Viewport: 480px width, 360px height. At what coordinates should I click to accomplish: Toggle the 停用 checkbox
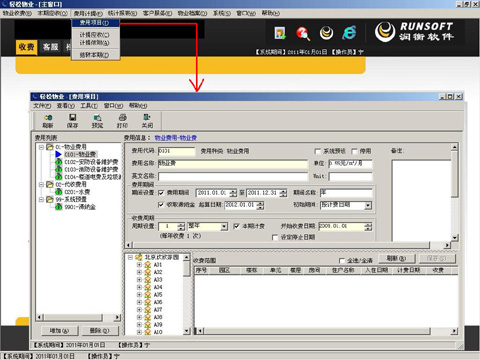point(354,151)
